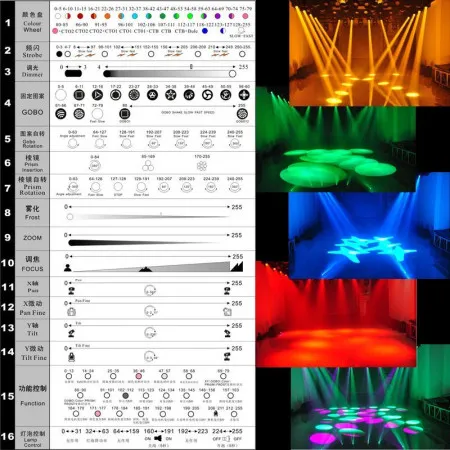
Task: Click the Lamp Control channel label
Action: [x=32, y=439]
